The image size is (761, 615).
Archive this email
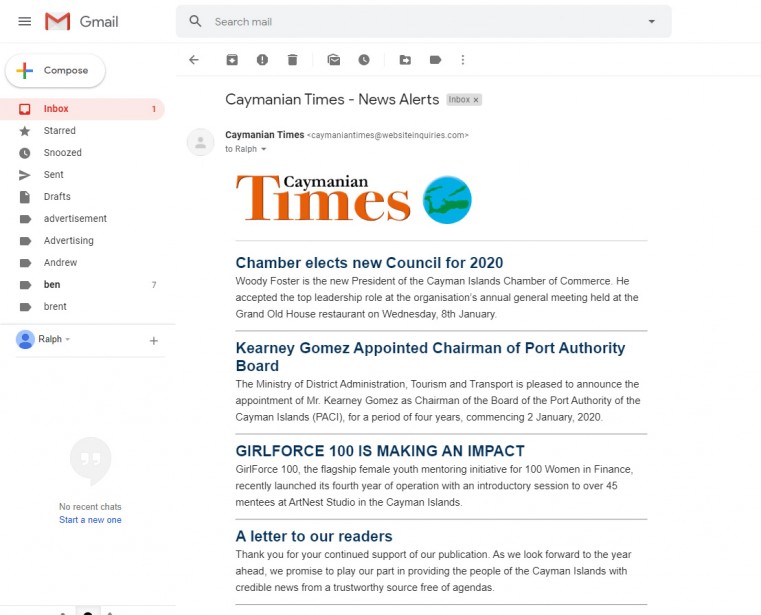click(x=232, y=60)
